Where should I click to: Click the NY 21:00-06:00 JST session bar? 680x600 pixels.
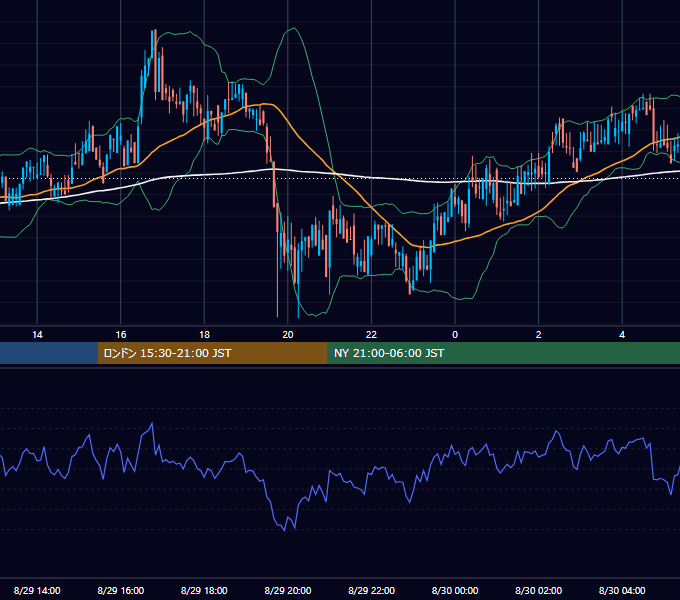coord(503,353)
